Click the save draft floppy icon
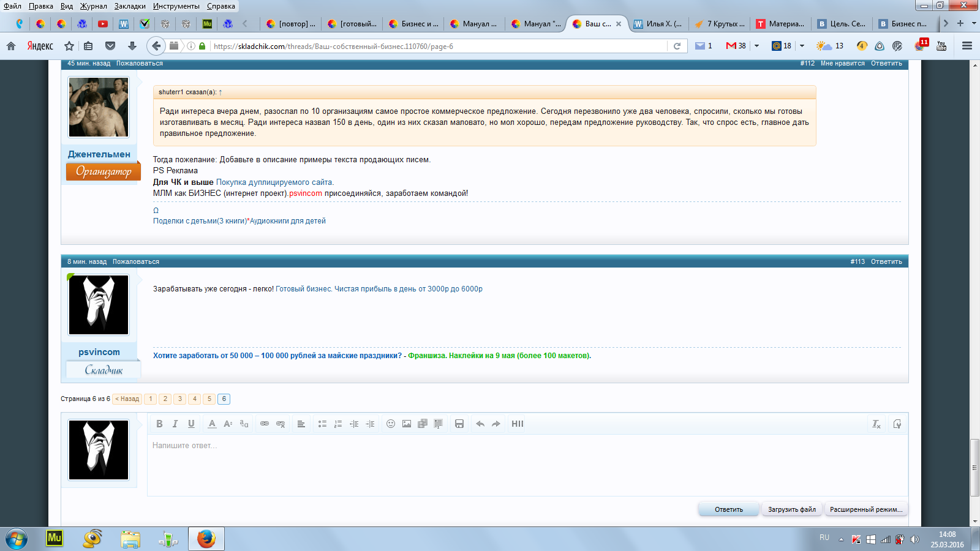980x551 pixels. (x=459, y=424)
